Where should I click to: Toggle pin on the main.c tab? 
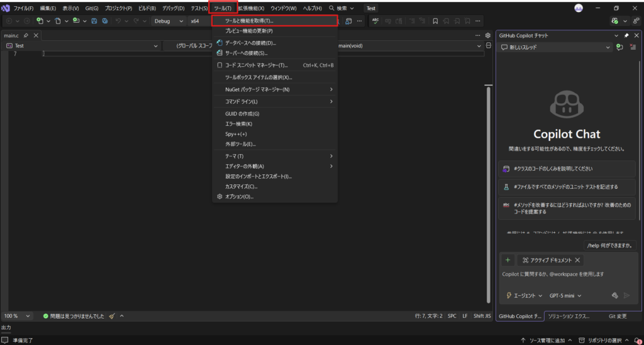click(26, 36)
